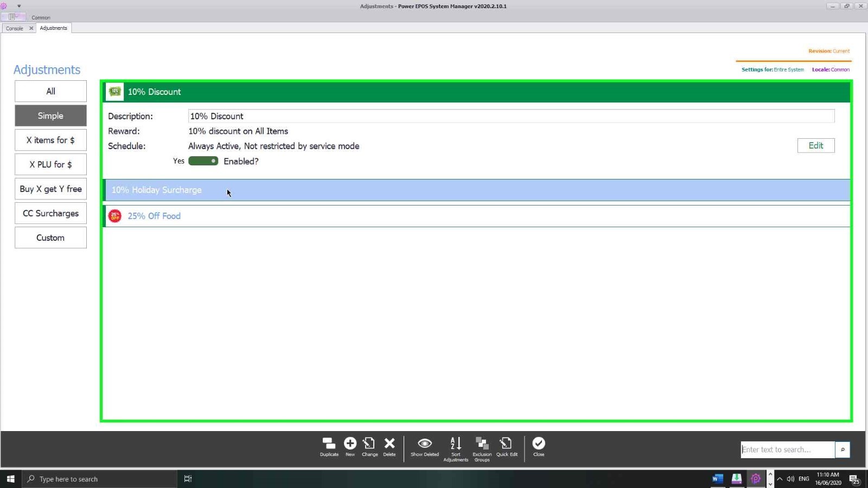This screenshot has width=868, height=488.
Task: Open Sort Adjustments tool
Action: 456,450
